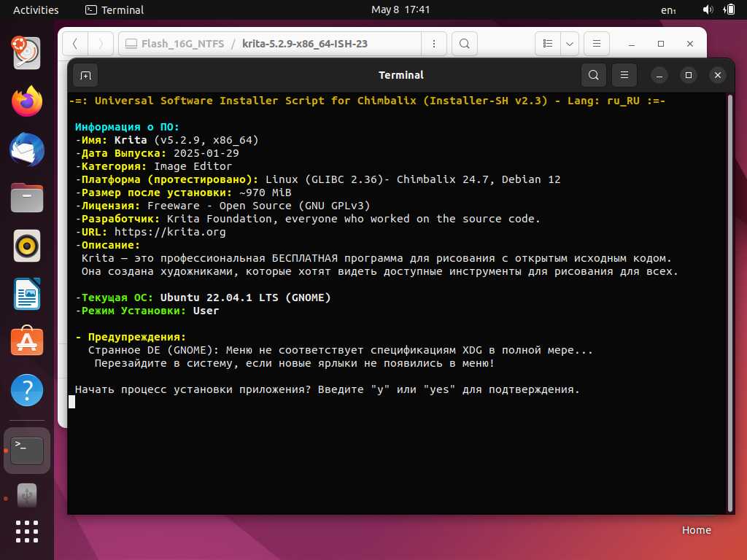The image size is (747, 560).
Task: Open a new terminal tab
Action: click(85, 75)
